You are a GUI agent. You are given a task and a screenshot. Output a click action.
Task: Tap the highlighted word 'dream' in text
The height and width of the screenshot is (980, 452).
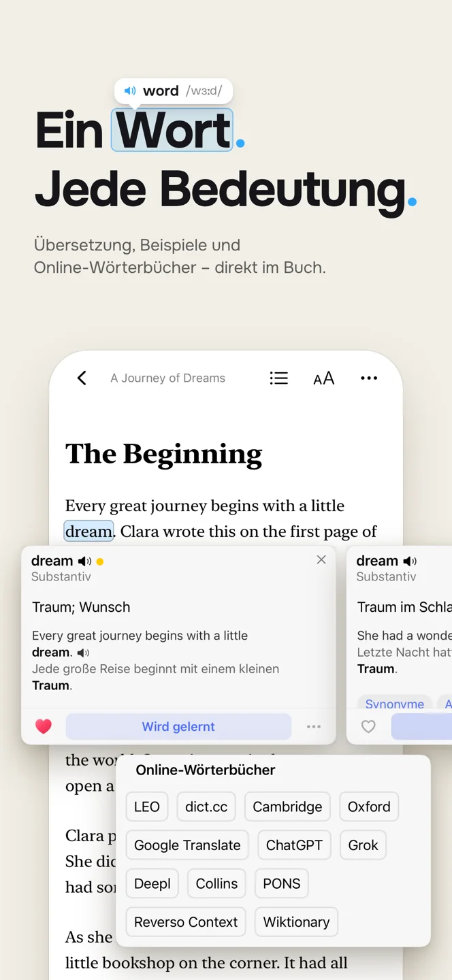88,532
